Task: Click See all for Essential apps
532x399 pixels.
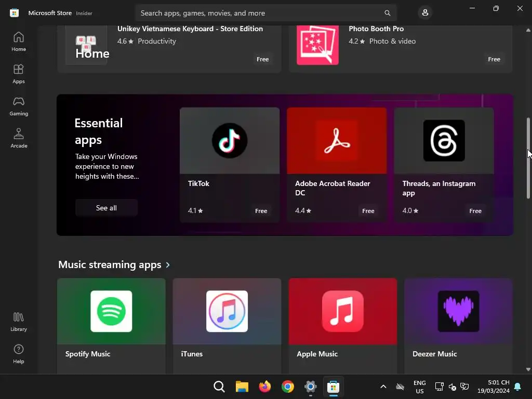Action: pyautogui.click(x=106, y=208)
